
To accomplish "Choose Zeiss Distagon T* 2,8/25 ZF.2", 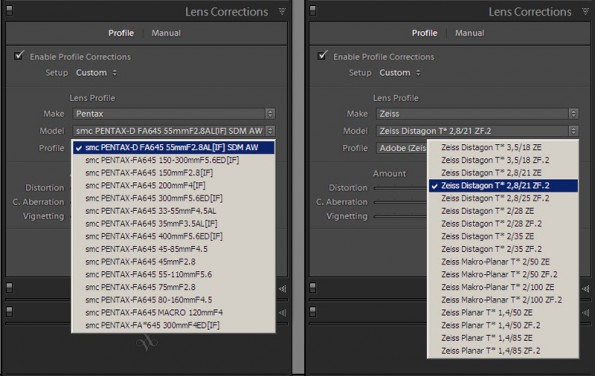I will click(503, 198).
